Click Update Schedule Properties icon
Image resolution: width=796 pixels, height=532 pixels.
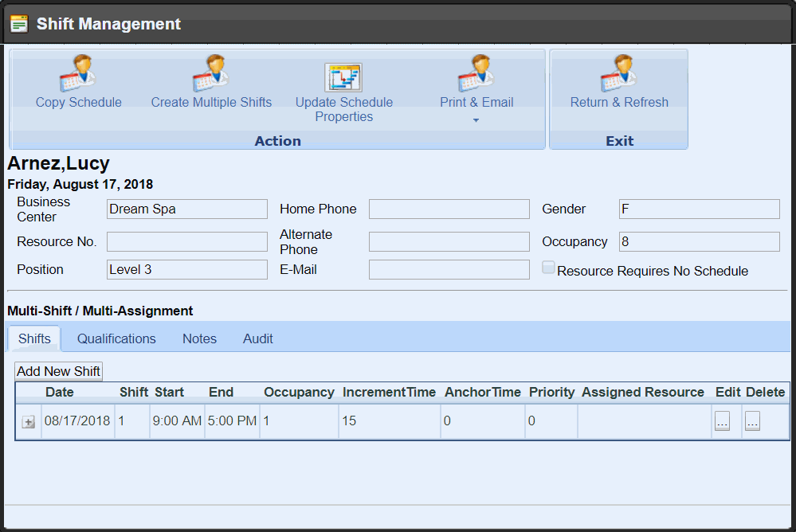point(343,78)
